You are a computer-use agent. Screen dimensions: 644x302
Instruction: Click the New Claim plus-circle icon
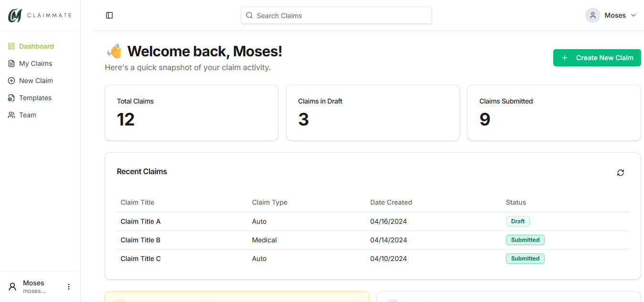coord(11,80)
